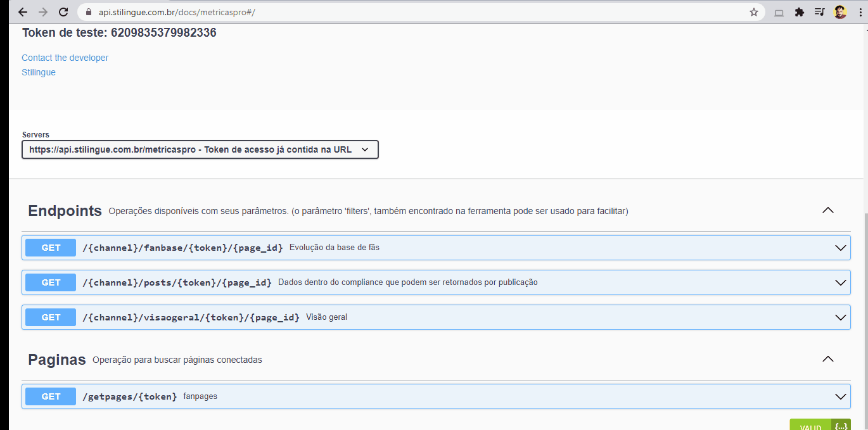
Task: Click GET badge of the fanbase endpoint
Action: pos(51,248)
